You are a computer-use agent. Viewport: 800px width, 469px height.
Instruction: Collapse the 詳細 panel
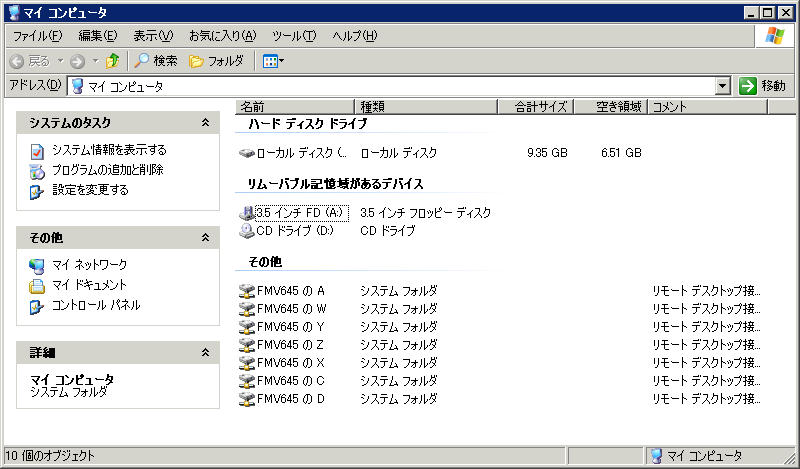205,352
